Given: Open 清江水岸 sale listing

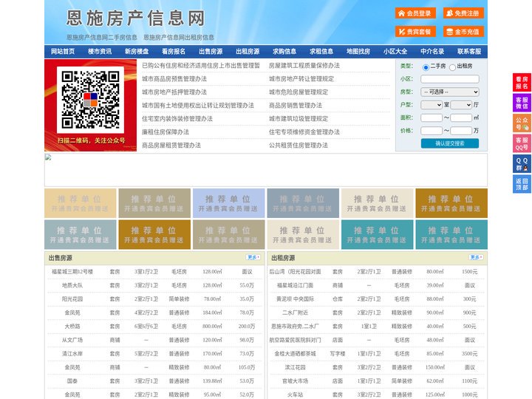Looking at the screenshot, I should (x=72, y=353).
